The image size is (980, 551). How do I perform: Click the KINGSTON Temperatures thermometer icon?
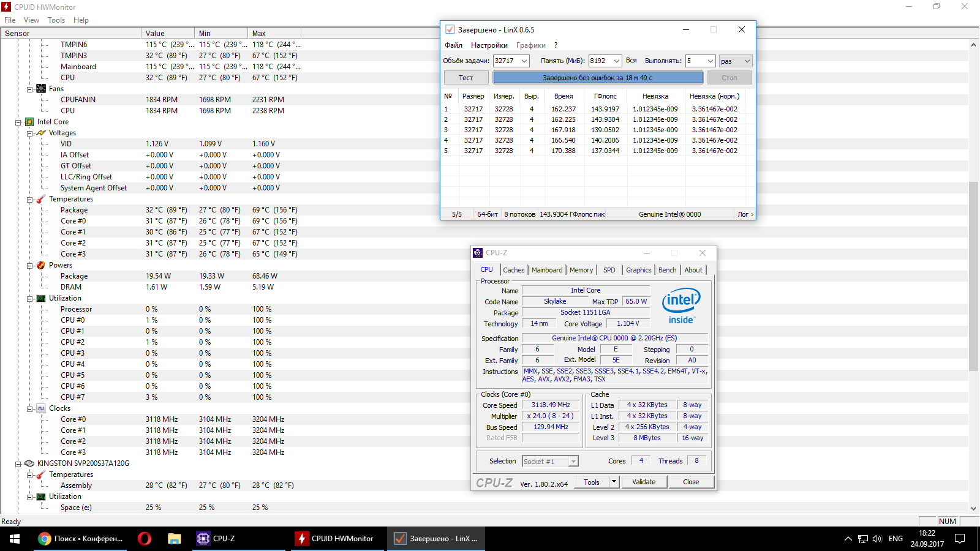pyautogui.click(x=41, y=474)
